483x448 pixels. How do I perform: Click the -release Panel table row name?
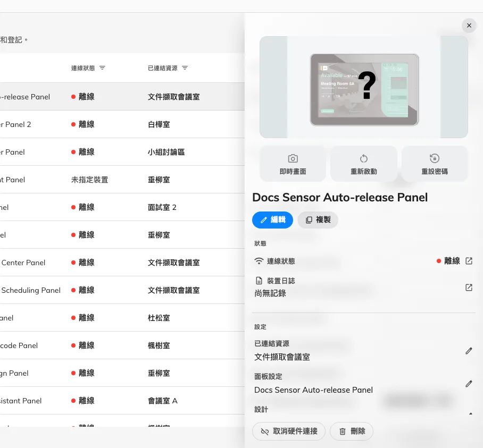click(25, 97)
